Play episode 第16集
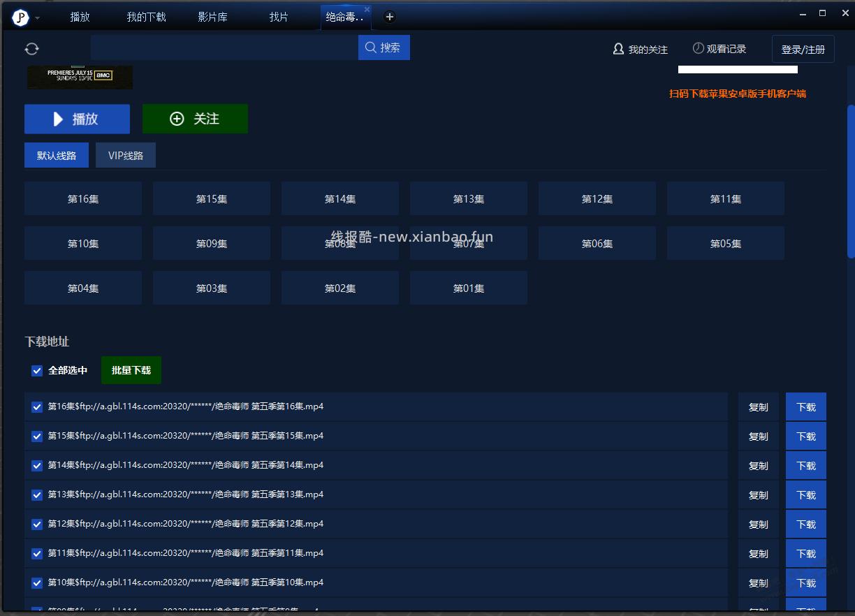The image size is (855, 616). (x=83, y=198)
